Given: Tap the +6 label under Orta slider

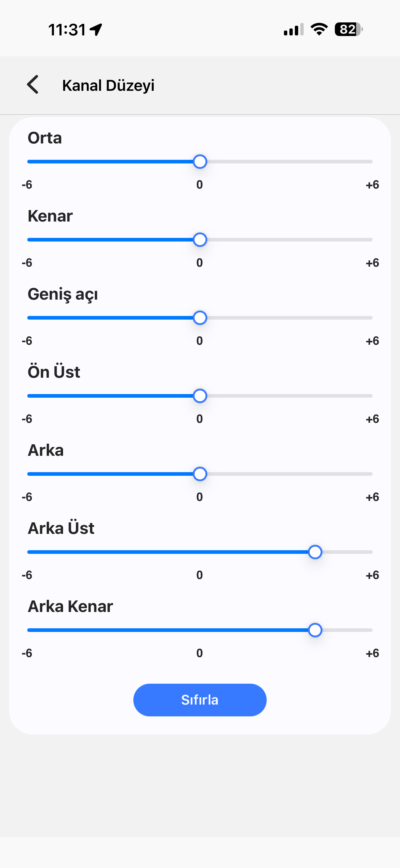Looking at the screenshot, I should [x=372, y=185].
